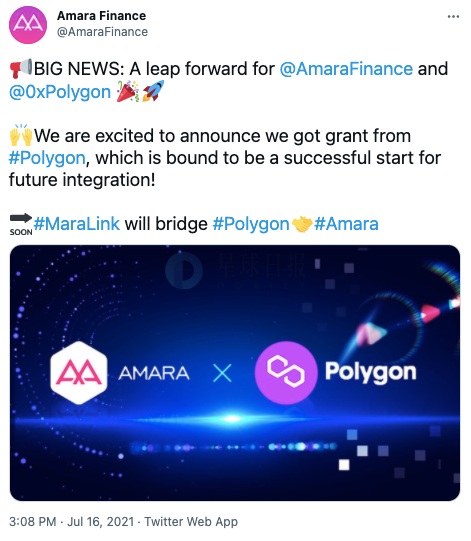This screenshot has width=471, height=541.
Task: Open the #Amara hashtag
Action: [346, 224]
